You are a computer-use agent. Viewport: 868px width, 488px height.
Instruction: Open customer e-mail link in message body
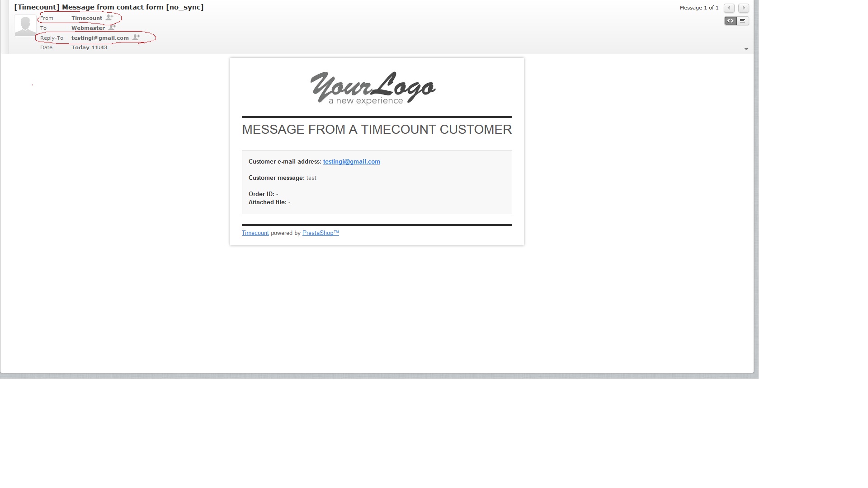(351, 161)
